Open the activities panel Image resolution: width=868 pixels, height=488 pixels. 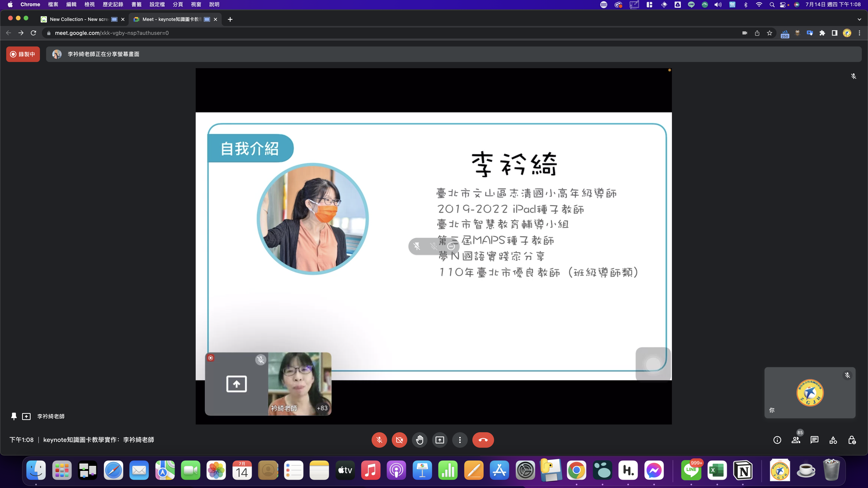[x=833, y=440]
